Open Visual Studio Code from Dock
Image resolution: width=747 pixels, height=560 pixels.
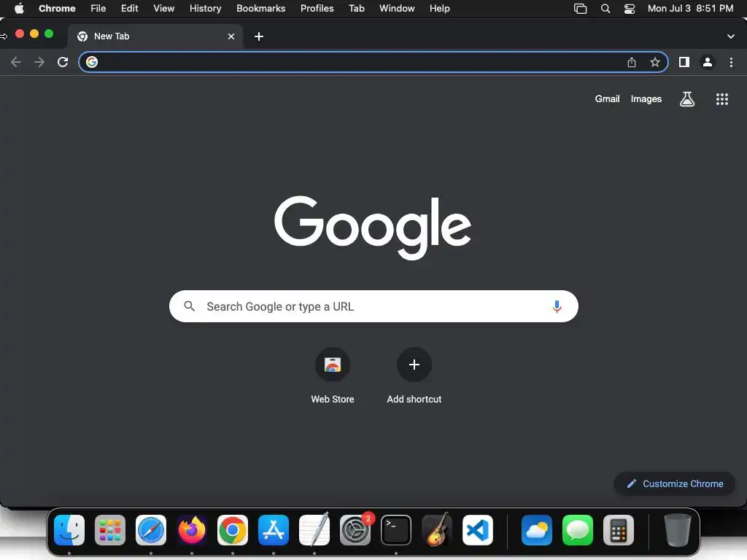[x=478, y=530]
